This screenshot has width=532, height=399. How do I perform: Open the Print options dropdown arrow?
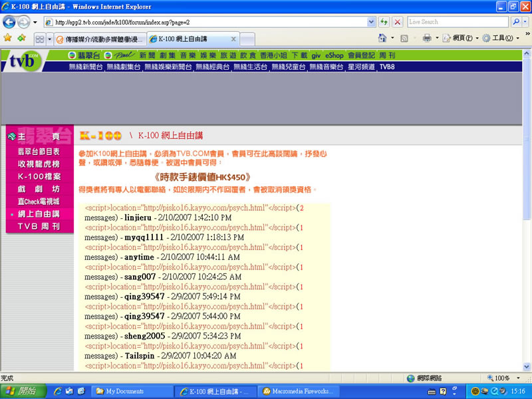click(x=437, y=38)
